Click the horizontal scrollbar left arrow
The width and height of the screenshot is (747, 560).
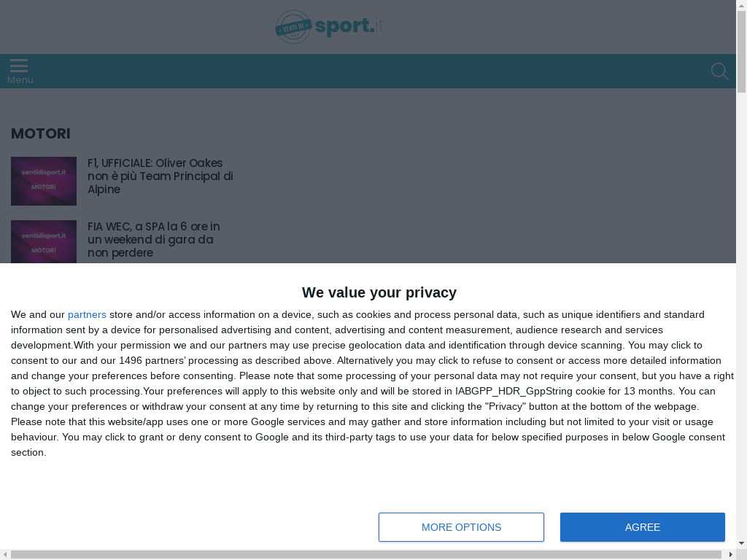click(x=5, y=555)
